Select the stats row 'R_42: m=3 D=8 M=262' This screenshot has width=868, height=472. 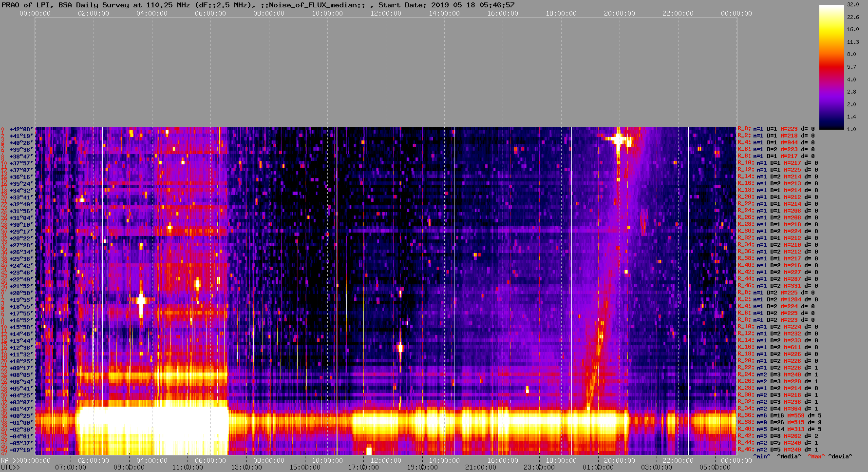point(778,436)
